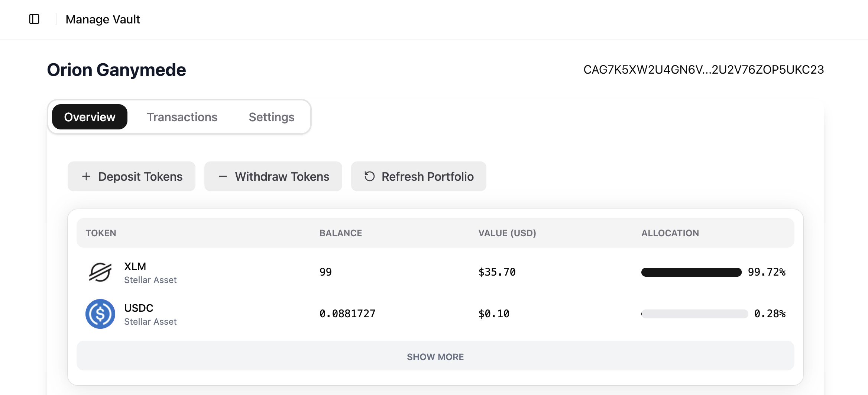Viewport: 868px width, 395px height.
Task: Switch to the Transactions tab
Action: pyautogui.click(x=182, y=117)
